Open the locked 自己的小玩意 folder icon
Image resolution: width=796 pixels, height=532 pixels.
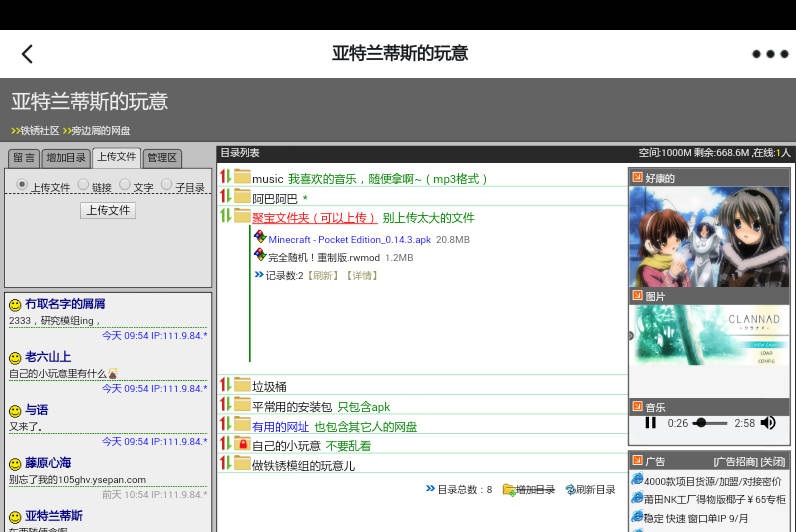pos(242,445)
